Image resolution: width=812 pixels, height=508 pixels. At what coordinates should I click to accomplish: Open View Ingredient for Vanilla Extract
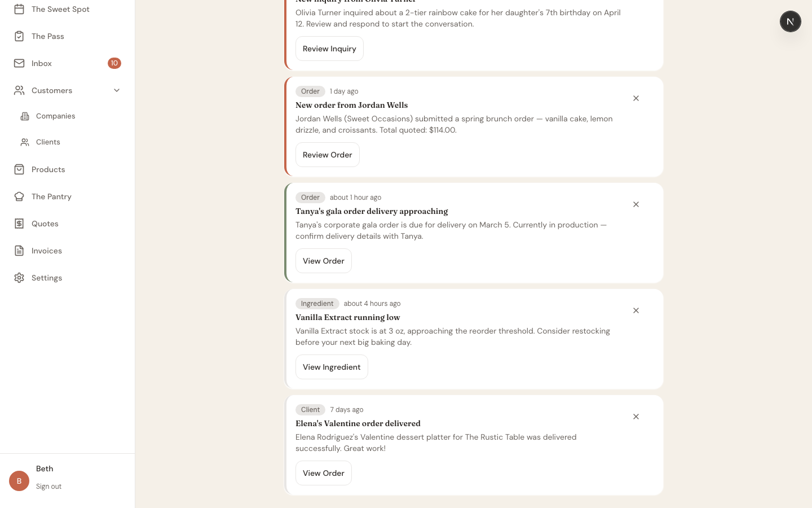(332, 367)
